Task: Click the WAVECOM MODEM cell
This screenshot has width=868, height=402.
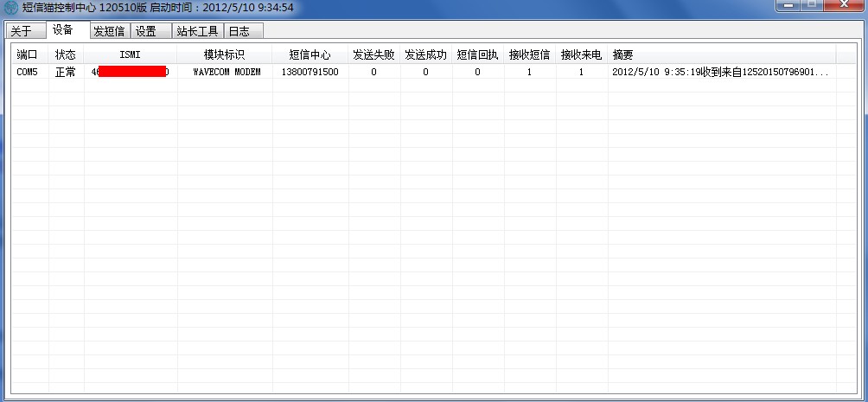Action: [227, 72]
